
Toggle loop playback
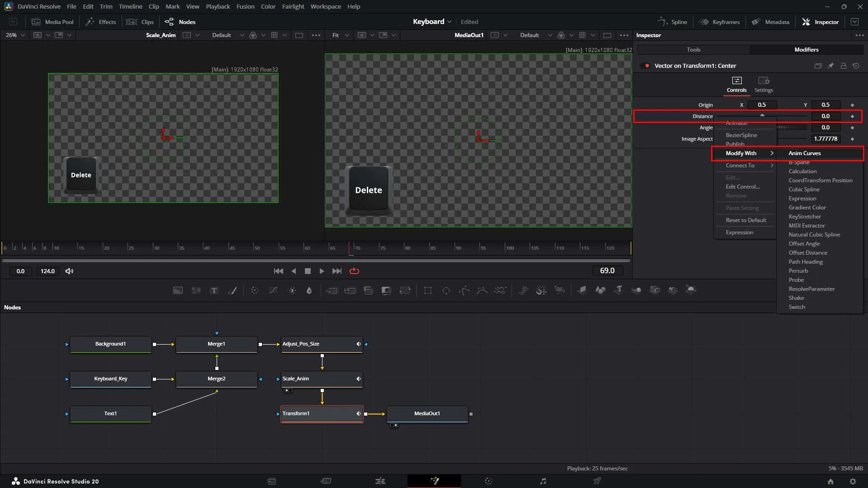(x=354, y=271)
